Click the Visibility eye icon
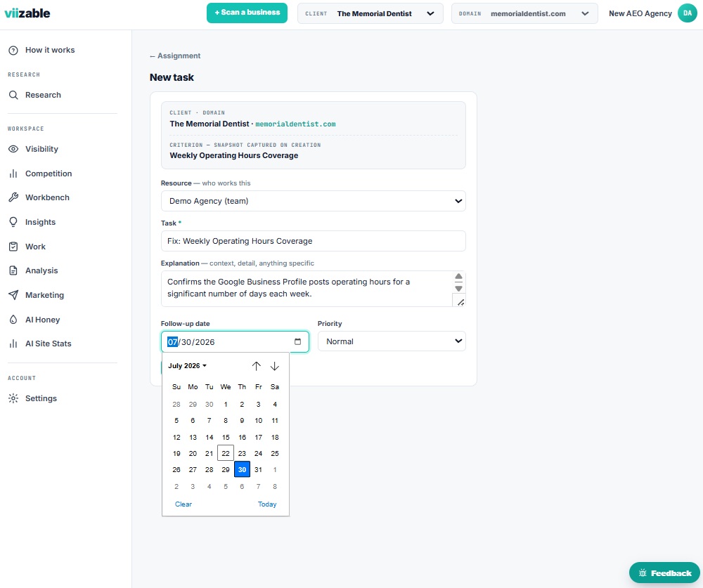 pos(13,149)
